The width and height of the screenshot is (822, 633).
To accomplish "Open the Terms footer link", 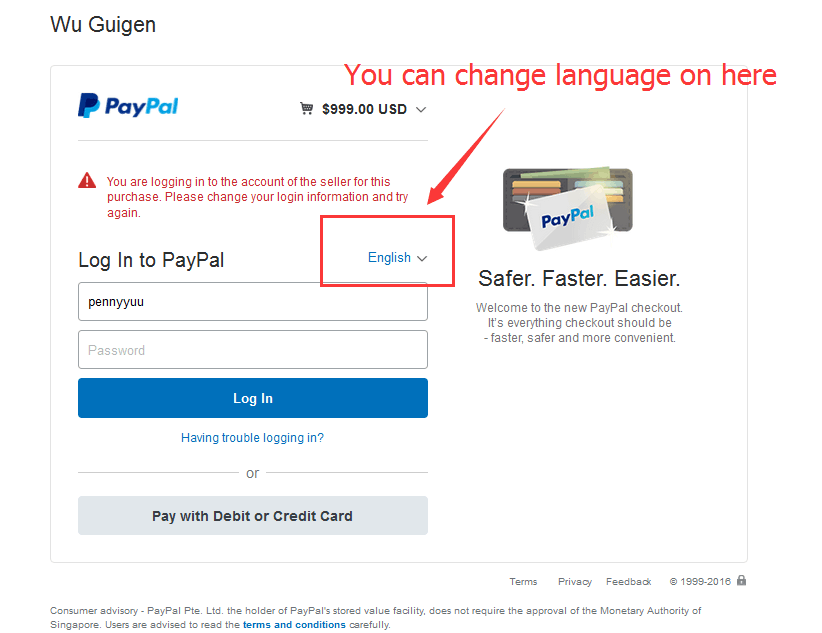I will (523, 582).
